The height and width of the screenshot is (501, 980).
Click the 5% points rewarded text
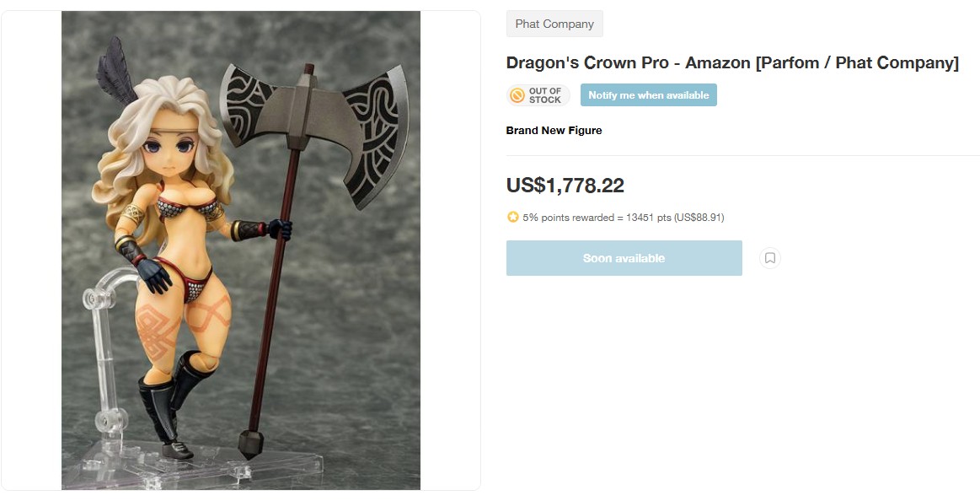click(x=568, y=218)
